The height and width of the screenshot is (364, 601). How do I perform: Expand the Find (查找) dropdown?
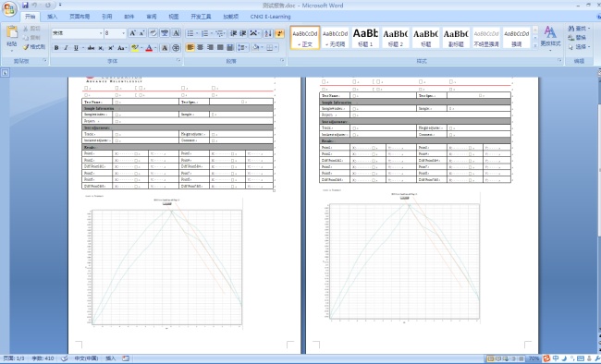589,29
